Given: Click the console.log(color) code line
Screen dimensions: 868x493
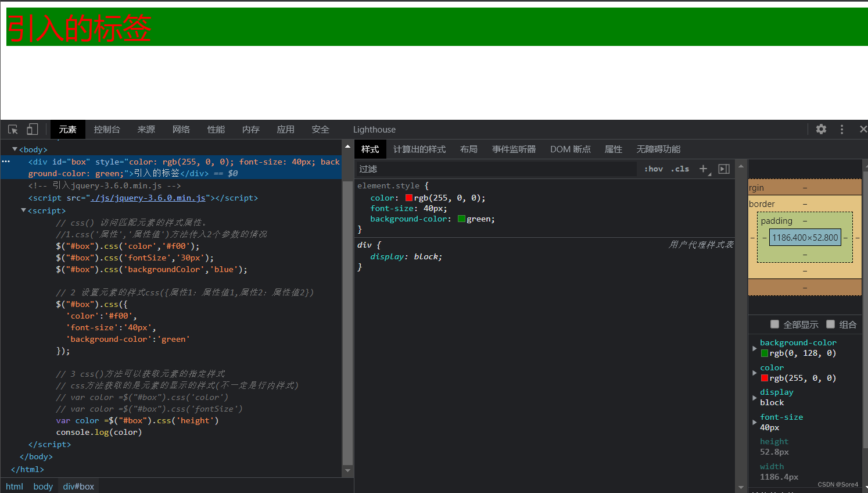Looking at the screenshot, I should 99,432.
